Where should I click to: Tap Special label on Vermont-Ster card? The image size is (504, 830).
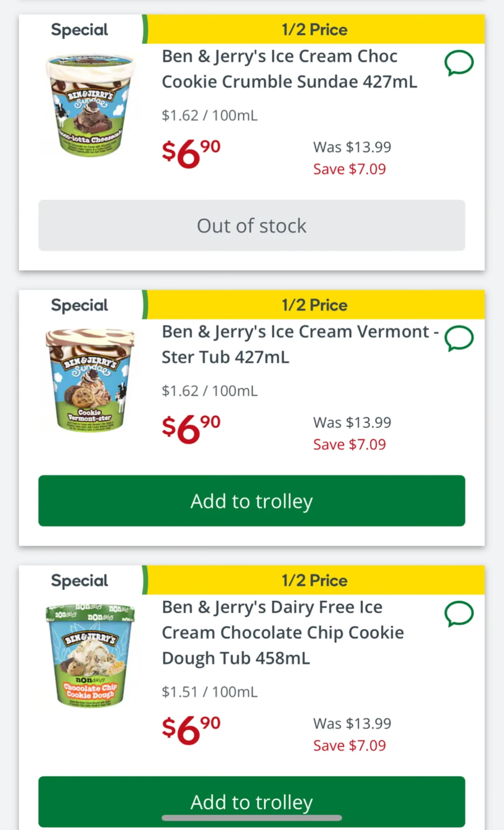[x=79, y=305]
